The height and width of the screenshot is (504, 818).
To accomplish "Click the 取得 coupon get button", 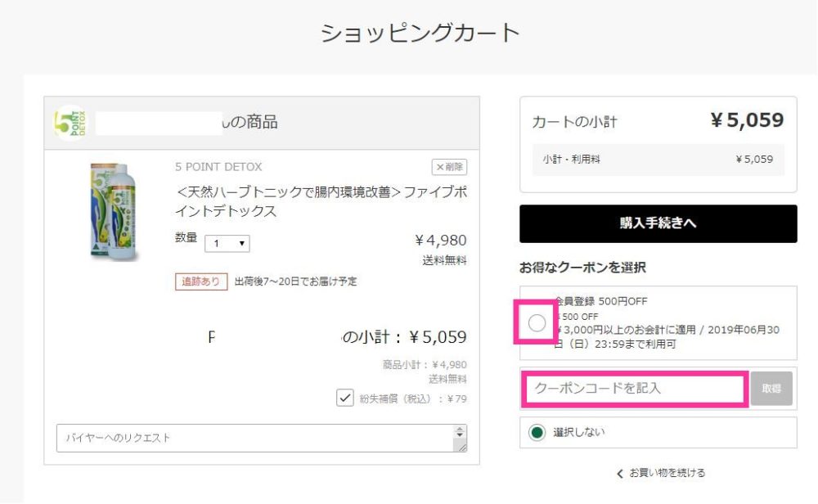I will click(x=771, y=389).
